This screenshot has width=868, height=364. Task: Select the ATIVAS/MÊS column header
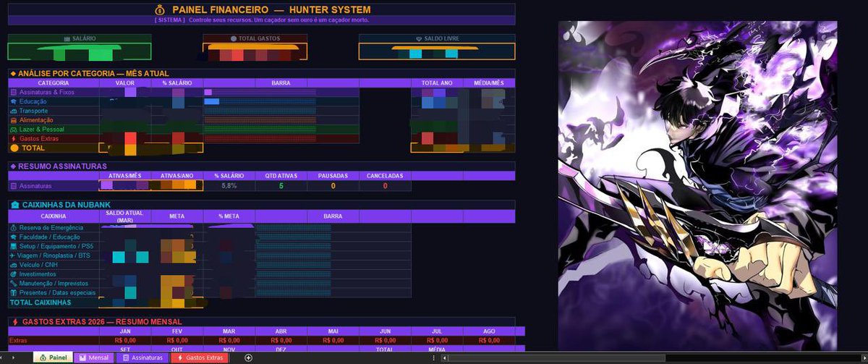click(125, 176)
